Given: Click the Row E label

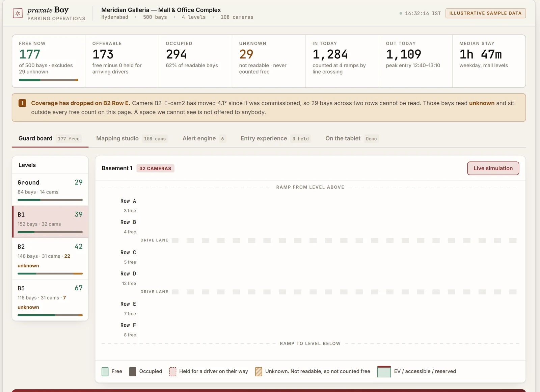Looking at the screenshot, I should (x=128, y=304).
